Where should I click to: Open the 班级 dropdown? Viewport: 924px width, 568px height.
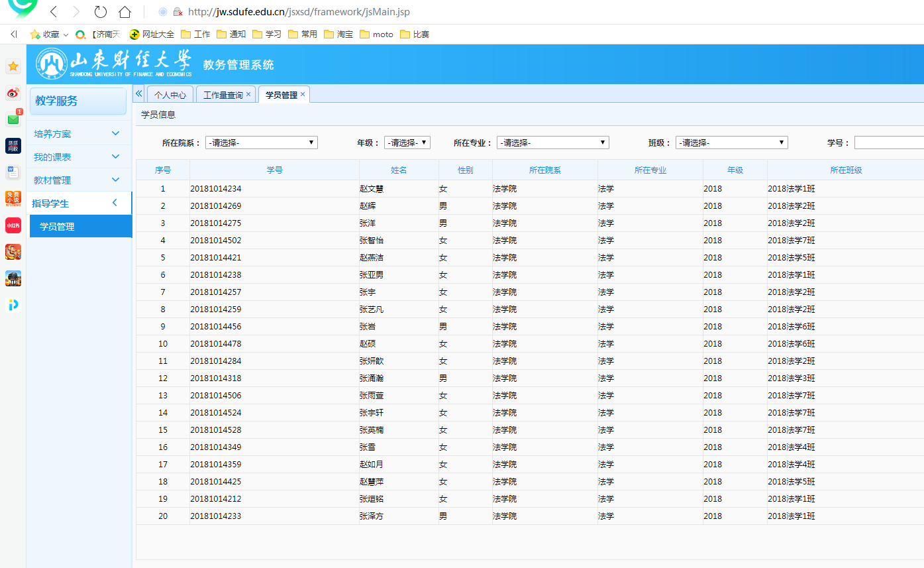[731, 142]
